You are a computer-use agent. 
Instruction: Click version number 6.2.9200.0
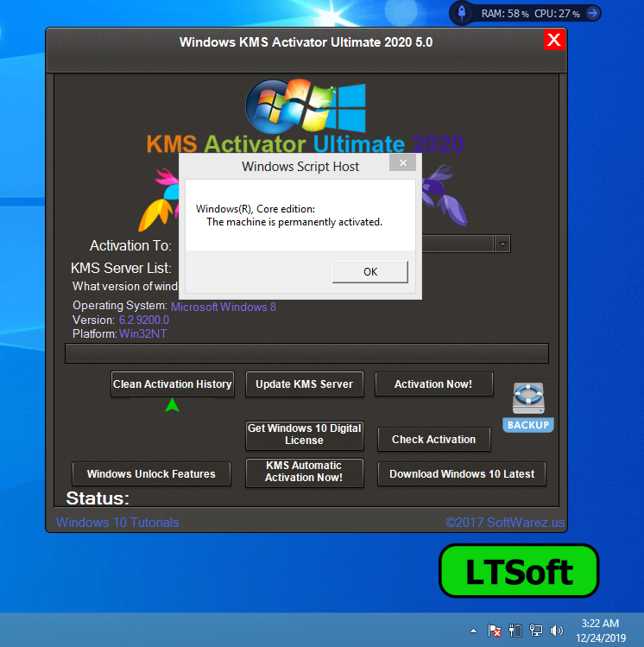click(144, 320)
